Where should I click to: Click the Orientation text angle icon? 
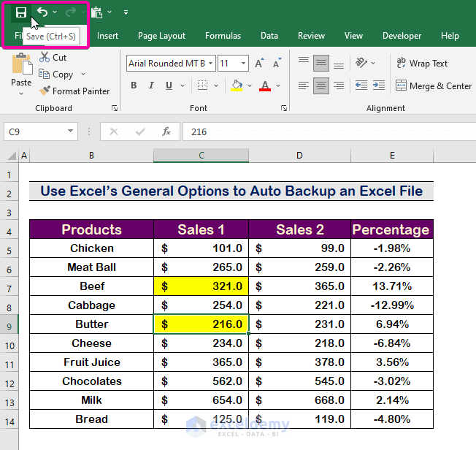[x=361, y=64]
